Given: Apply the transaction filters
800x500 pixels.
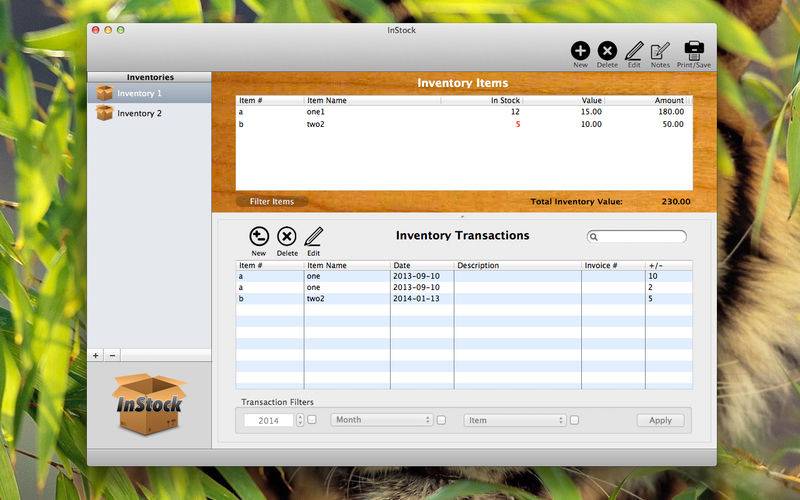Looking at the screenshot, I should coord(660,420).
